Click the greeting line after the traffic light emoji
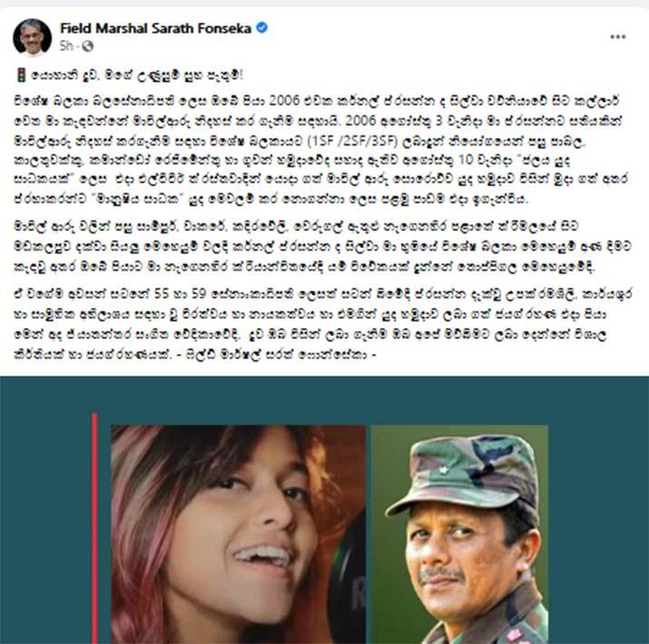Screen dimensions: 649x644 pos(137,75)
